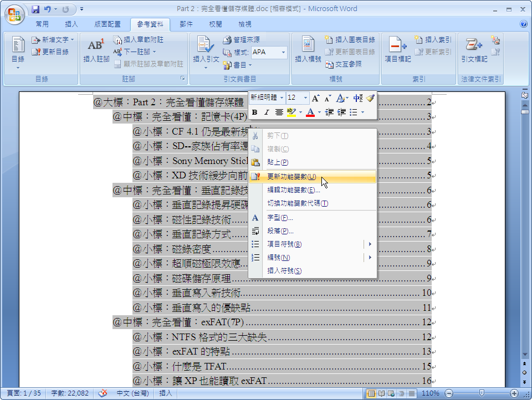Apply the yellow text highlight color
532x400 pixels.
[291, 112]
